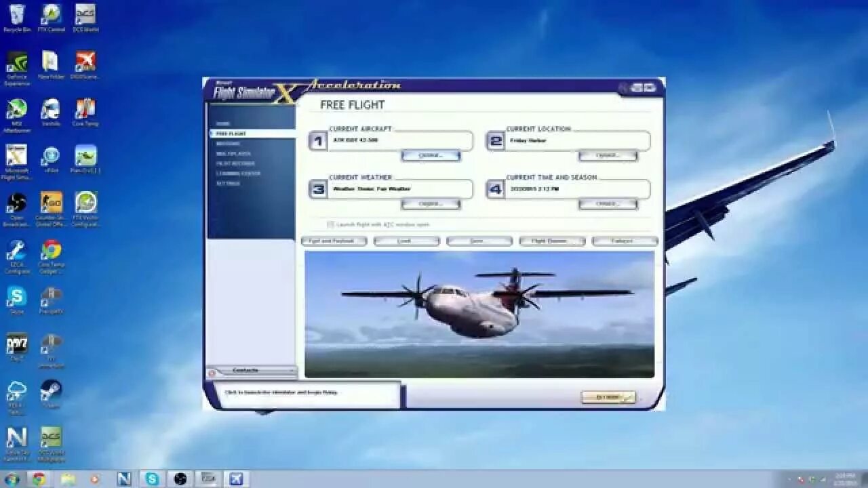Click Fly Now to start flight
The width and height of the screenshot is (868, 488).
608,397
